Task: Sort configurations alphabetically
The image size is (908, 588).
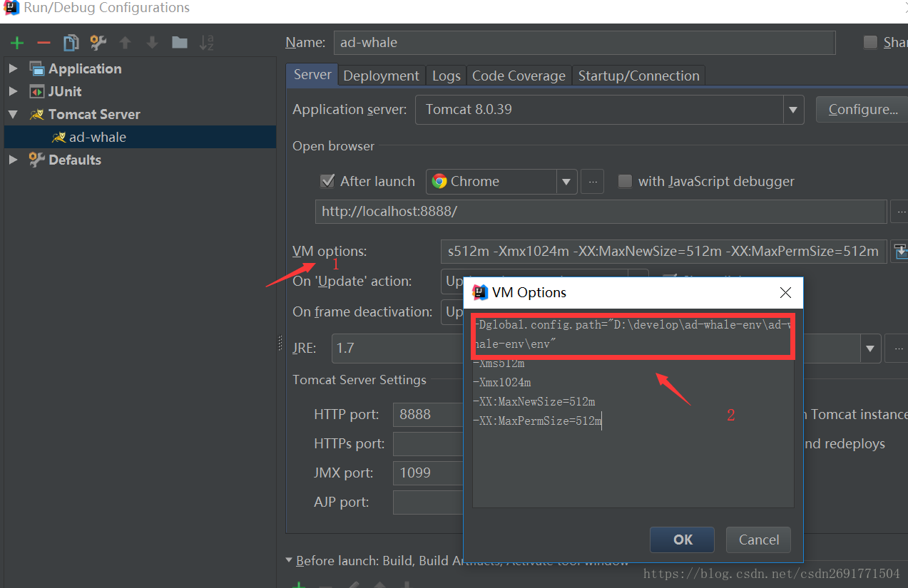Action: [x=207, y=43]
